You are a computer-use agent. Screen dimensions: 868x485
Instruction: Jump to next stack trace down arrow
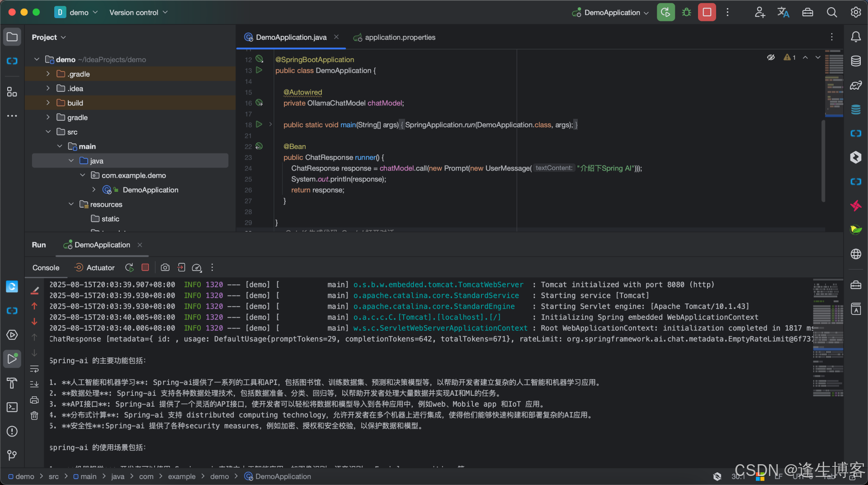point(34,322)
